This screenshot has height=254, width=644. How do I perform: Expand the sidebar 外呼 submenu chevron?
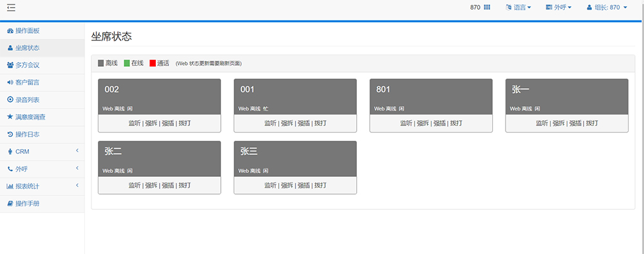[77, 168]
